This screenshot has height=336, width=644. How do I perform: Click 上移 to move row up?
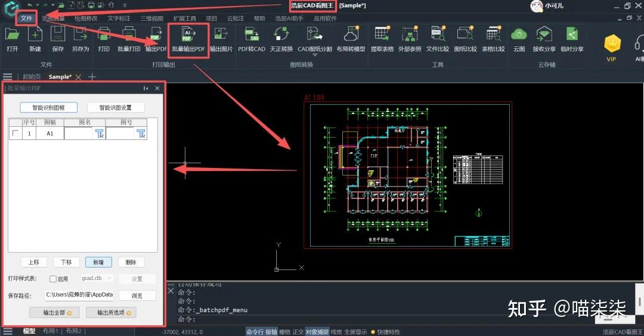coord(33,262)
